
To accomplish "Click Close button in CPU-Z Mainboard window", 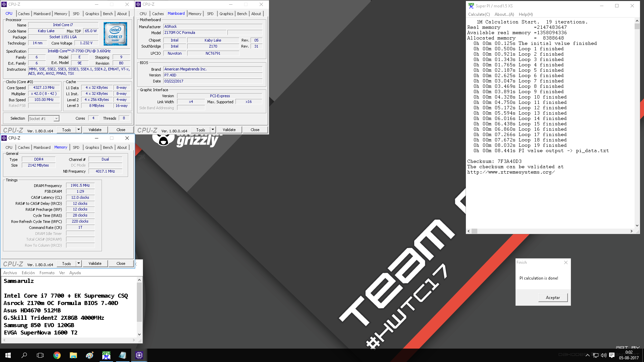I will click(x=255, y=130).
